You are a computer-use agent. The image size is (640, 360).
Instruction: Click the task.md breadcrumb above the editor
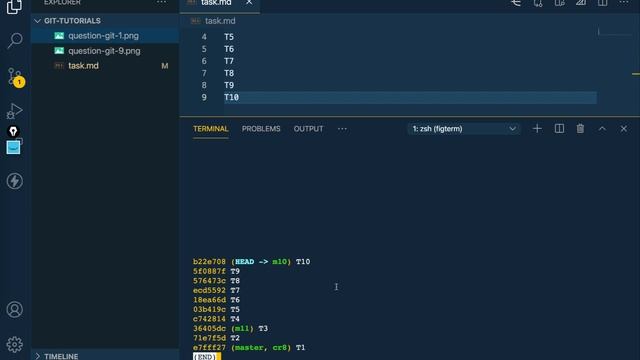pos(220,21)
